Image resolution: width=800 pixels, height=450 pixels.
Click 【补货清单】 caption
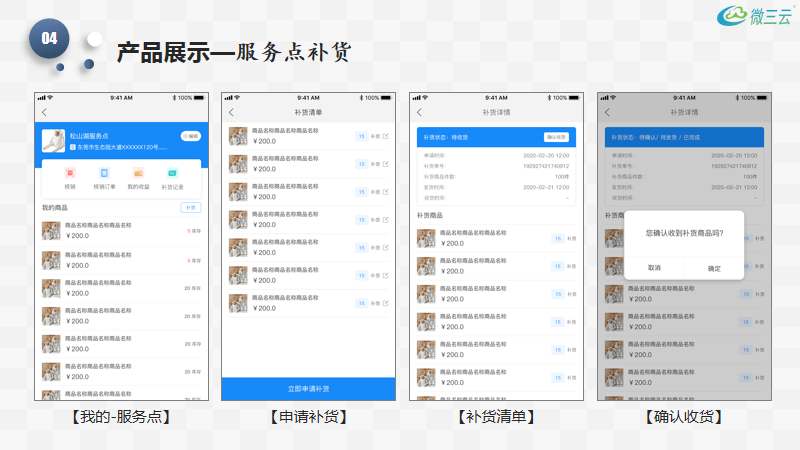496,417
